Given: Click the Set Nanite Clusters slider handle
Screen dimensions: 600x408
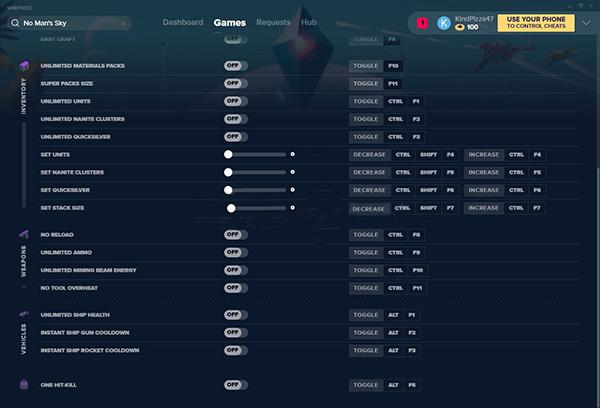Looking at the screenshot, I should coord(228,172).
